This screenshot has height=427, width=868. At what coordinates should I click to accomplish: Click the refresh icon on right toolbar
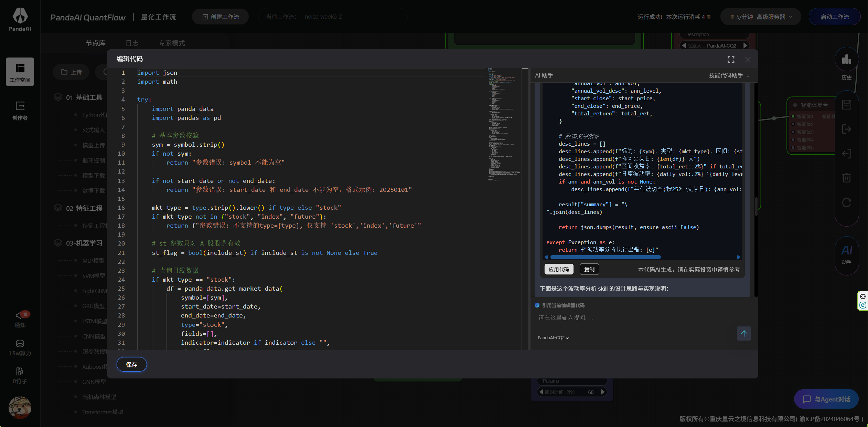pyautogui.click(x=846, y=202)
